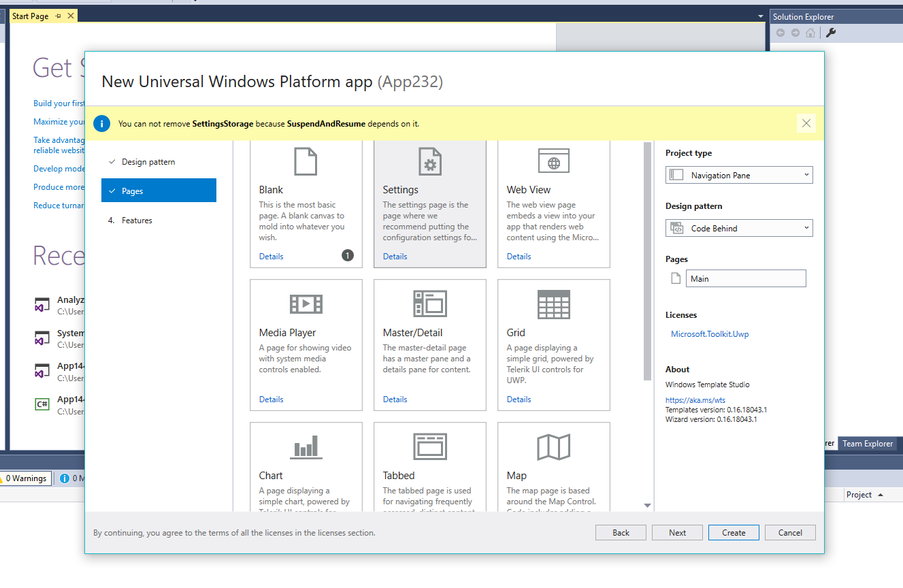The width and height of the screenshot is (903, 588).
Task: Toggle the 0 Warnings filter
Action: click(25, 478)
